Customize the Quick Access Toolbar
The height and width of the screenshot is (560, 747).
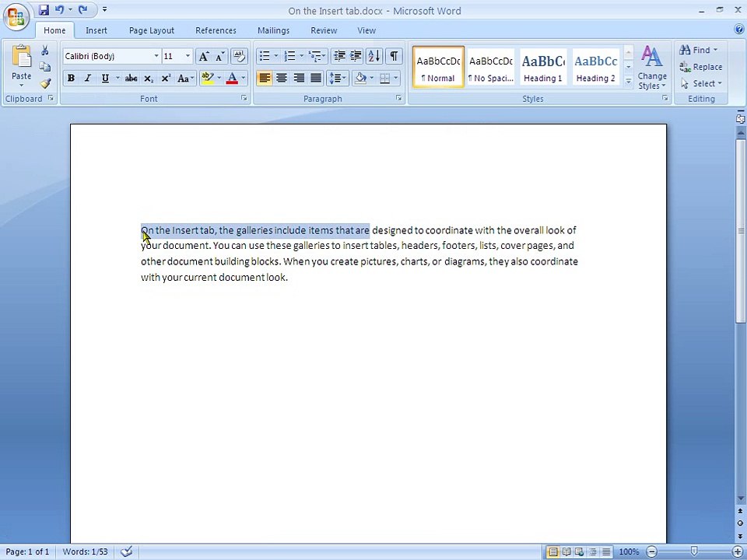[104, 9]
